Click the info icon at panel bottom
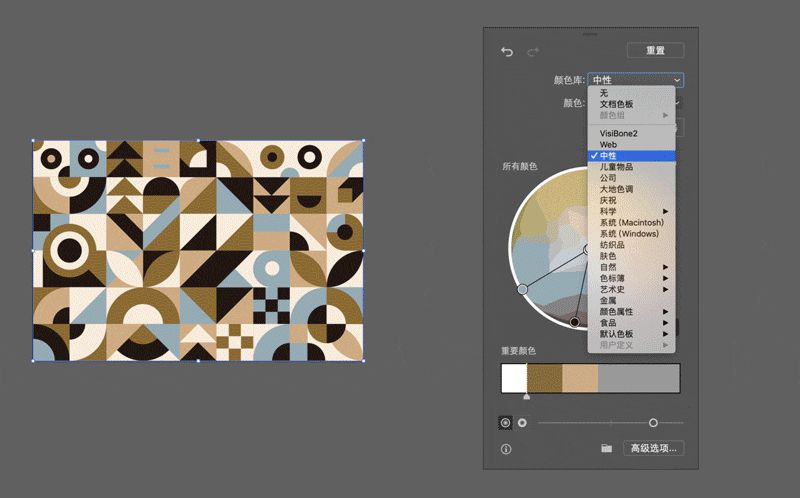Viewport: 800px width, 498px height. [x=506, y=449]
